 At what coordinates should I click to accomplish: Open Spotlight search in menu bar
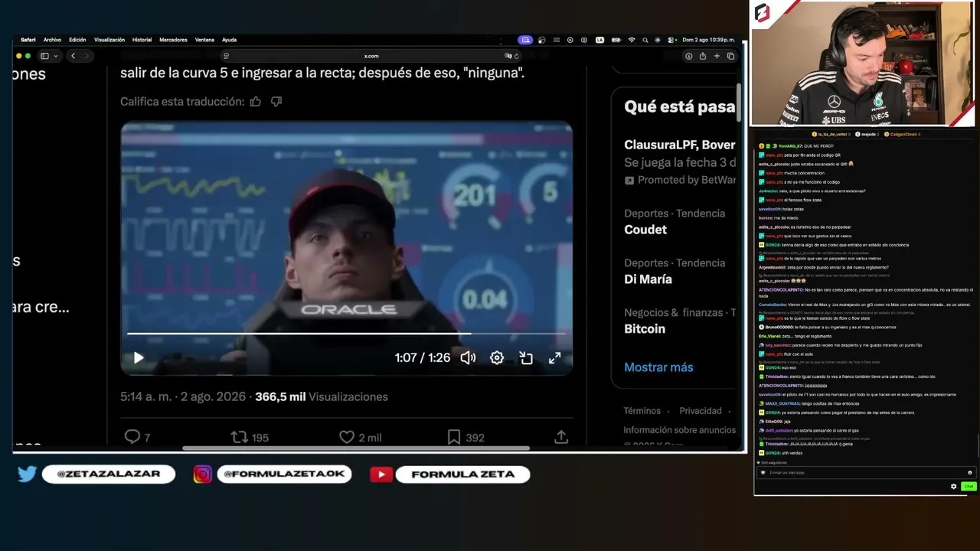(x=645, y=40)
